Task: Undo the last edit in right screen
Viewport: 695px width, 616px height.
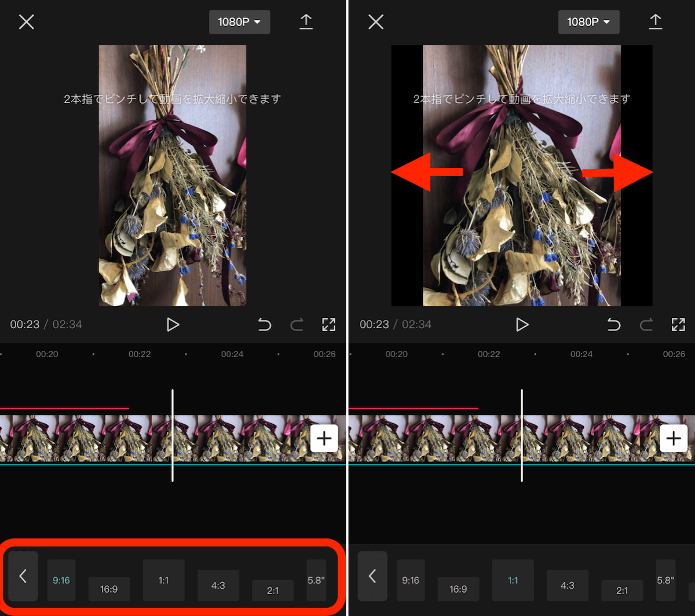Action: point(614,325)
